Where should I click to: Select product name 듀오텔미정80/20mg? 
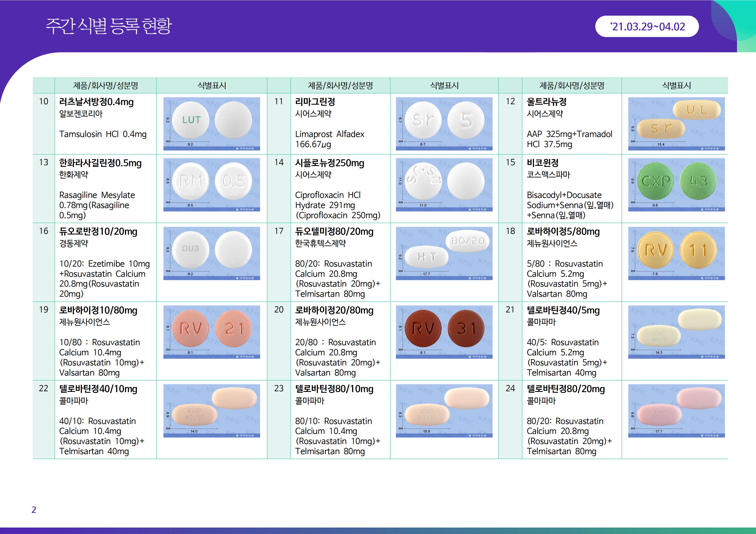[x=334, y=232]
